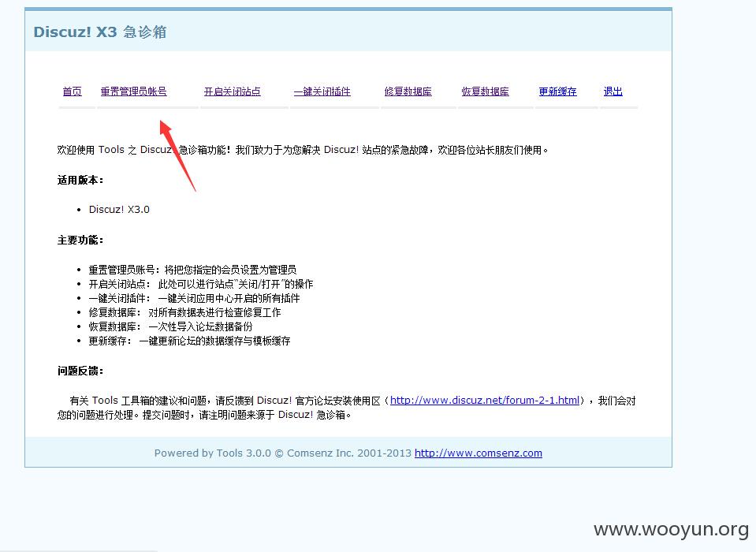Click 更新缓存 in the navigation

click(x=558, y=91)
